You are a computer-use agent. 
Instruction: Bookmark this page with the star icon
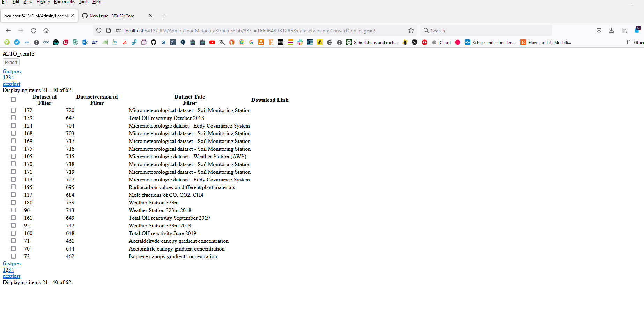411,31
